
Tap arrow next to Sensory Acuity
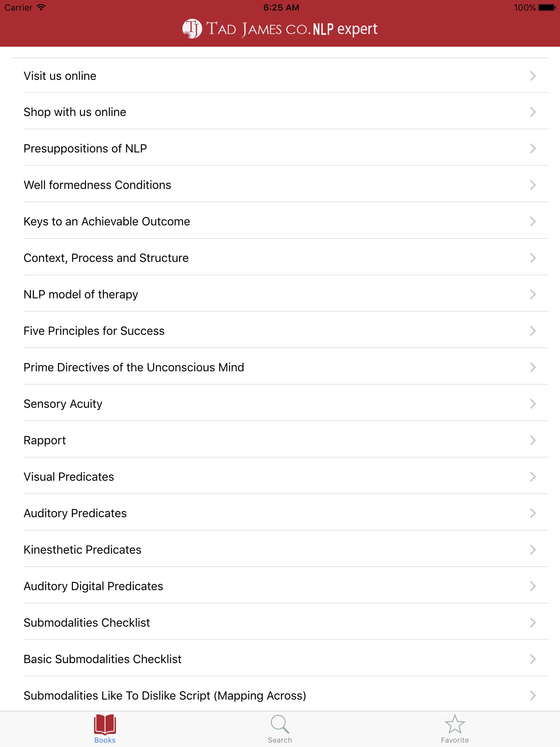(533, 404)
